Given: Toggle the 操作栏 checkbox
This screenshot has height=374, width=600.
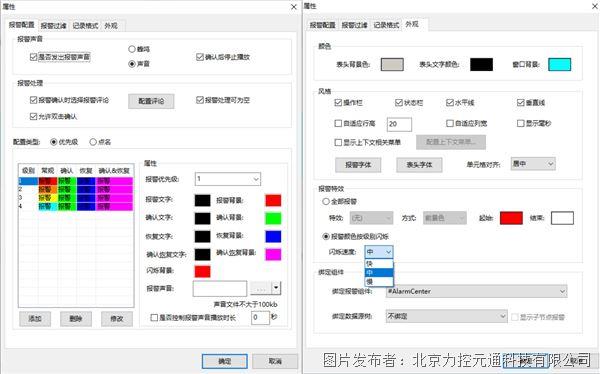Looking at the screenshot, I should (338, 103).
